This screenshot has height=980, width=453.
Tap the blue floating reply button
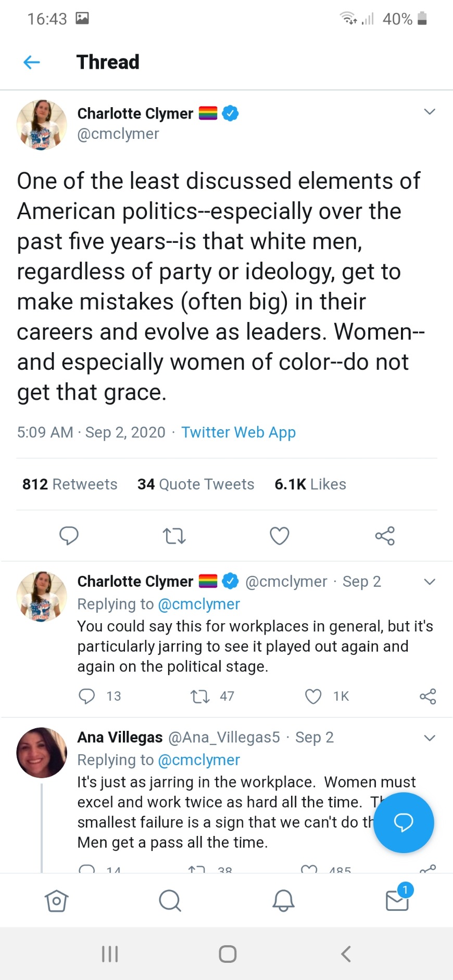pyautogui.click(x=404, y=822)
